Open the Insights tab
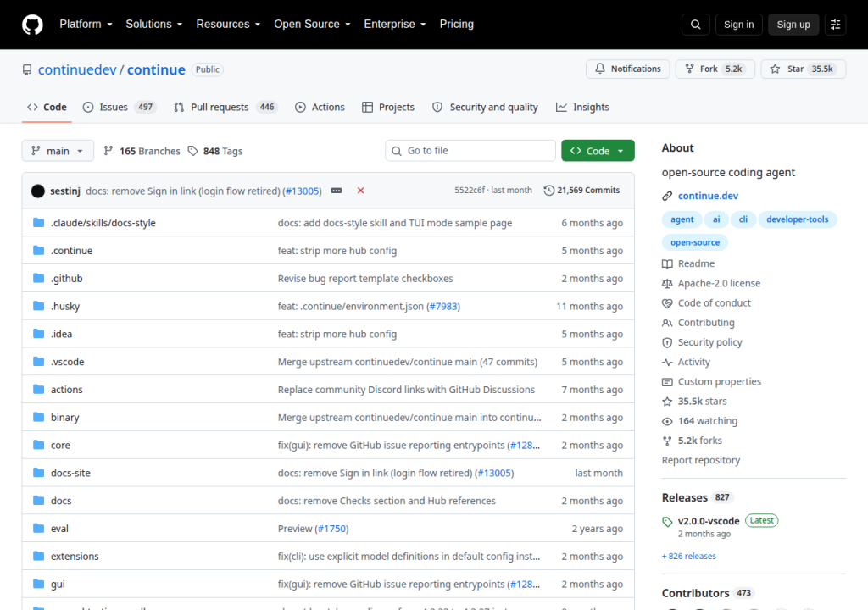Screen dimensions: 868x610 (582, 107)
